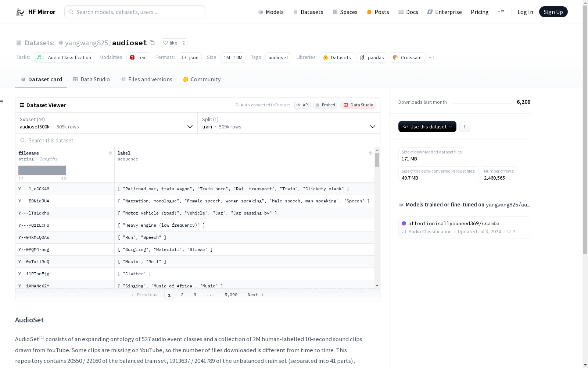This screenshot has height=368, width=588.
Task: Switch to Files and versions tab
Action: [x=146, y=79]
